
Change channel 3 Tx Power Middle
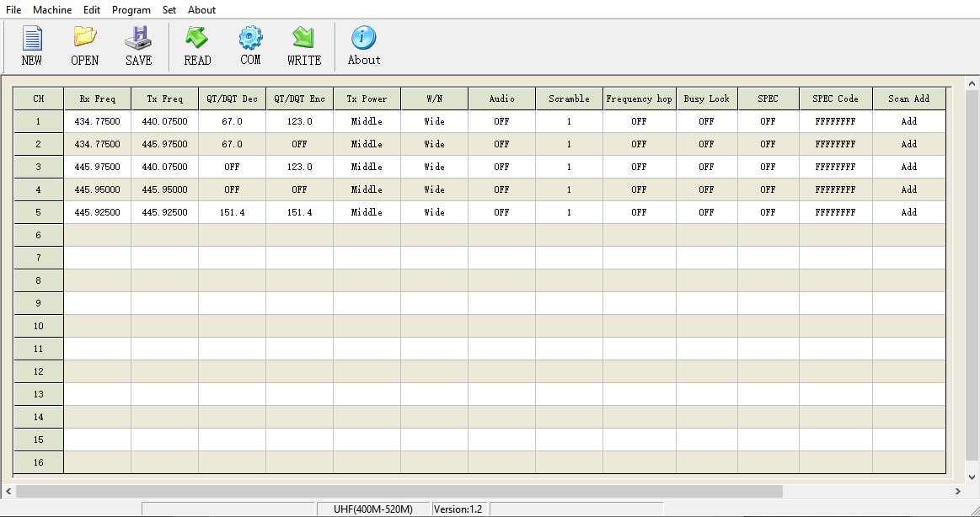(x=367, y=168)
